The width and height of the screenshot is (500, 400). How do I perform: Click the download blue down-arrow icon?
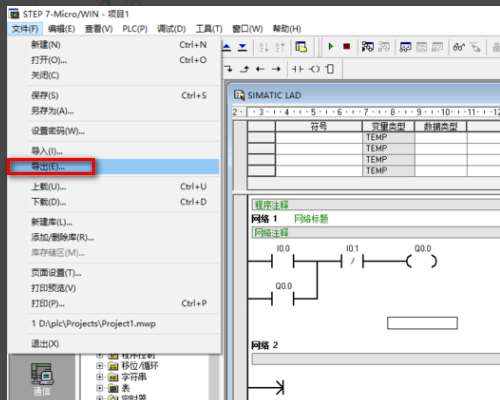243,47
